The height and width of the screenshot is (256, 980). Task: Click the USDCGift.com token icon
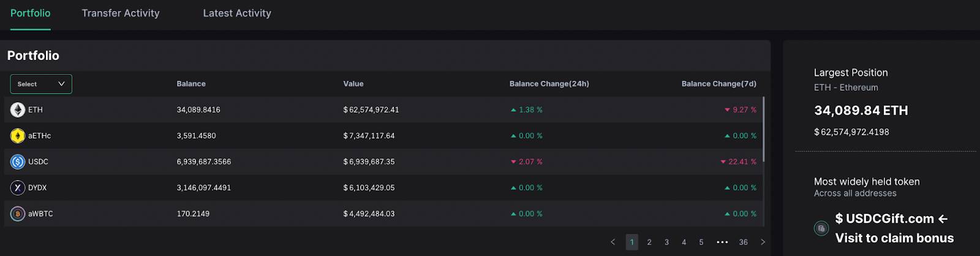click(821, 228)
